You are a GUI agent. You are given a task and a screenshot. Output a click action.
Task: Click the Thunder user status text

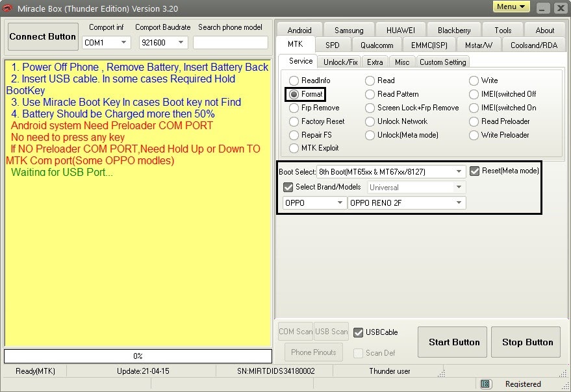389,371
